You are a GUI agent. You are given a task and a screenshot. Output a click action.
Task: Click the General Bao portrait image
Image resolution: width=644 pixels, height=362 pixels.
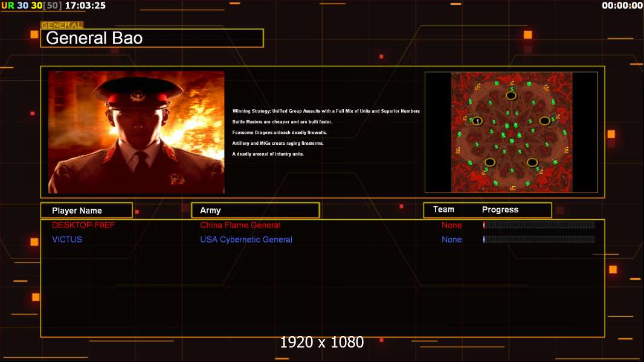tap(137, 132)
